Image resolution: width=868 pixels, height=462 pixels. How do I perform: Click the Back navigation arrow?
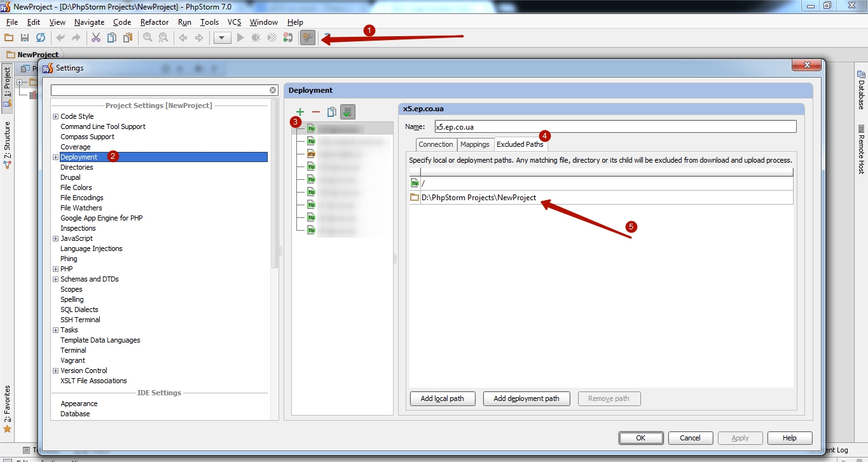coord(183,37)
